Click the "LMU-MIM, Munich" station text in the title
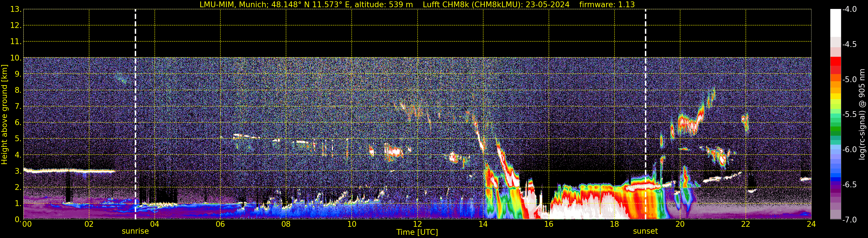Screen dimensions: 868x238 (x=233, y=5)
